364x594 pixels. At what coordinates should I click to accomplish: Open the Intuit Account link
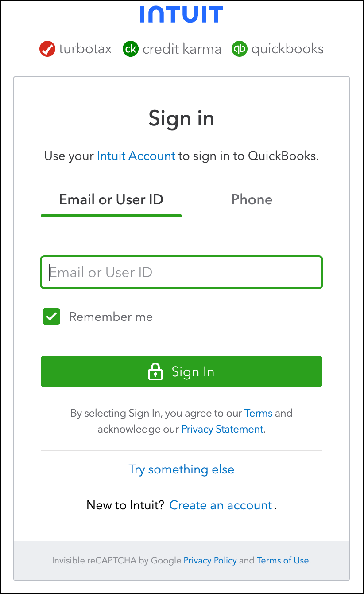pyautogui.click(x=136, y=156)
